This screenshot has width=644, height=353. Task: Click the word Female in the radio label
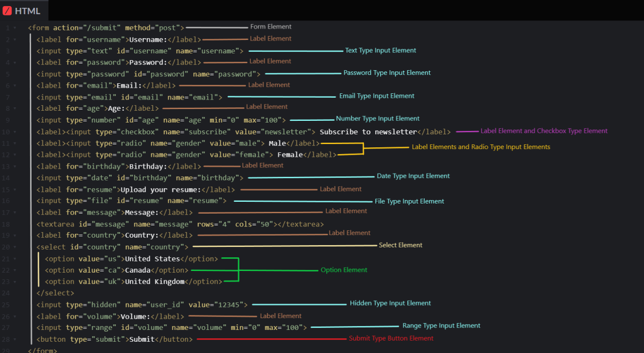[290, 155]
